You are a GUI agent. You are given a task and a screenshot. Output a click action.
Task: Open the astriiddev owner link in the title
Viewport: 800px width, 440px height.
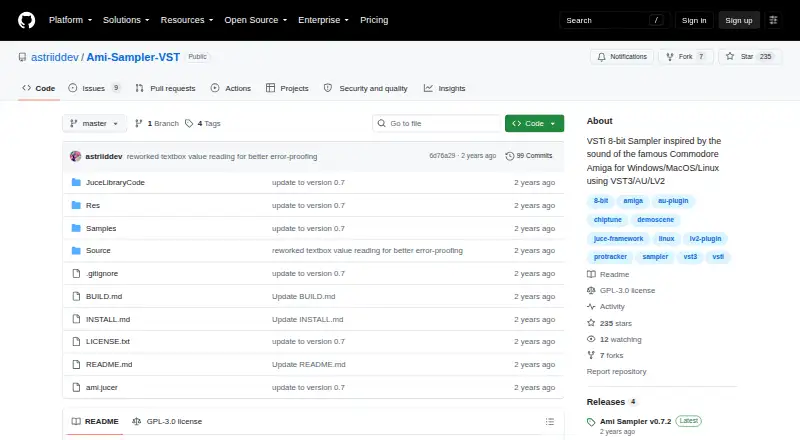55,57
